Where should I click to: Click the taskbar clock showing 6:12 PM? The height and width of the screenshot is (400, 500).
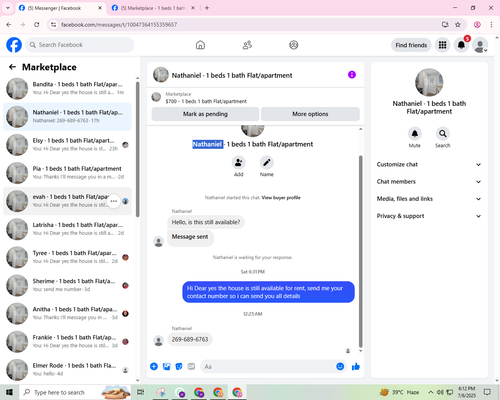[466, 392]
